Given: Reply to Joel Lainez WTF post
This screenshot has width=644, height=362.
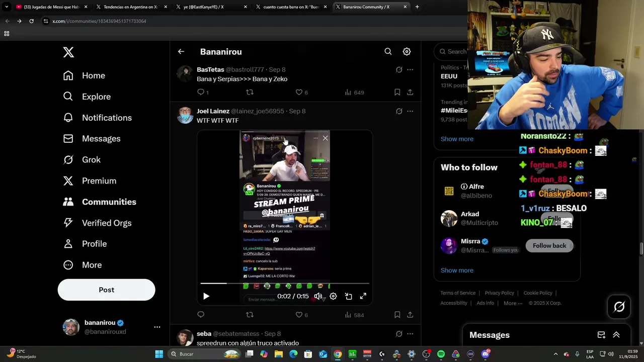Looking at the screenshot, I should point(201,315).
